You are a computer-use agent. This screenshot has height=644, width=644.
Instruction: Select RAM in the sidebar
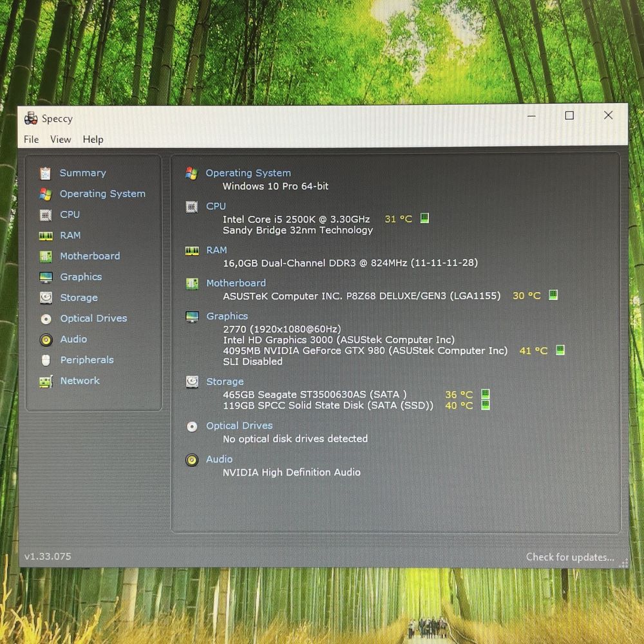click(x=70, y=235)
